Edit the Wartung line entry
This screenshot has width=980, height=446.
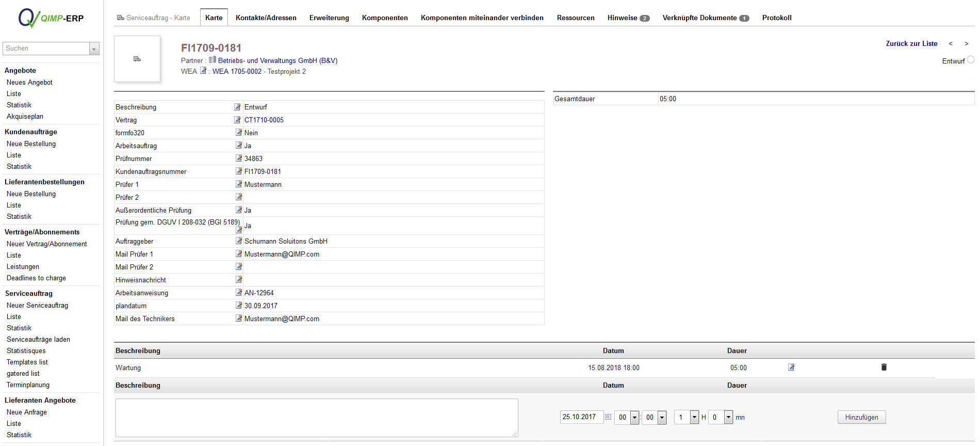(x=791, y=367)
